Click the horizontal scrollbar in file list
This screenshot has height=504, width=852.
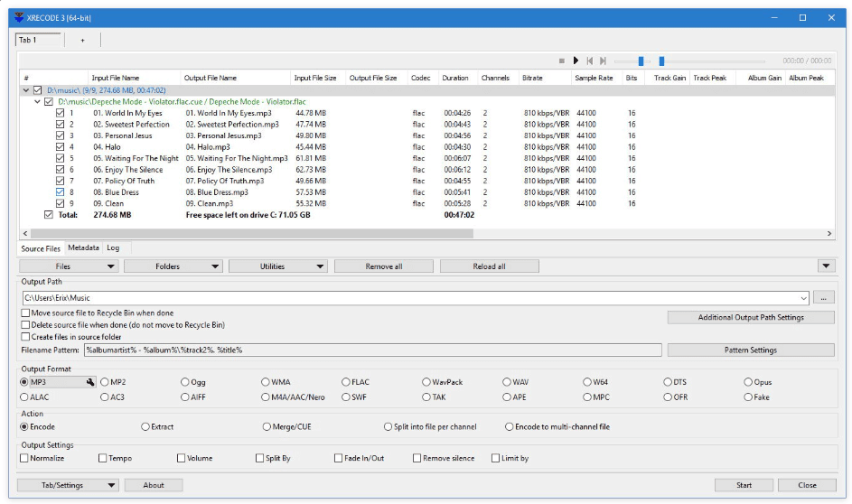click(251, 233)
